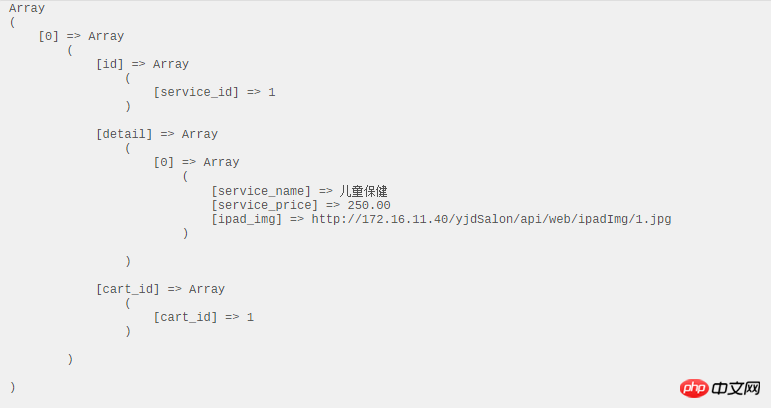Viewport: 771px width, 408px height.
Task: Click the final closing parenthesis at bottom
Action: tap(12, 387)
